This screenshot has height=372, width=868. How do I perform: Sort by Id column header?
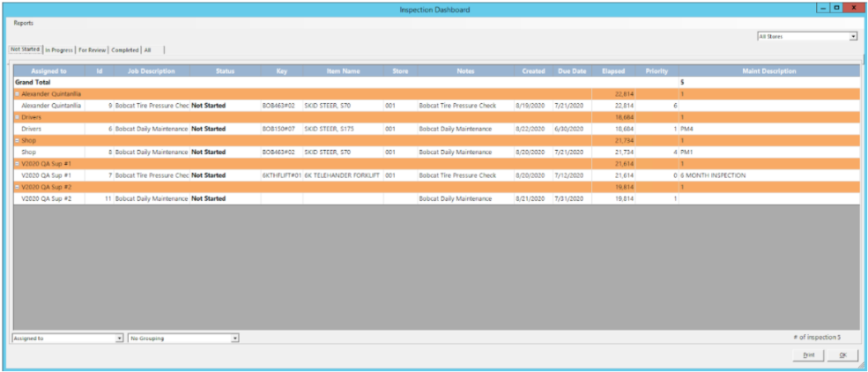coord(99,71)
